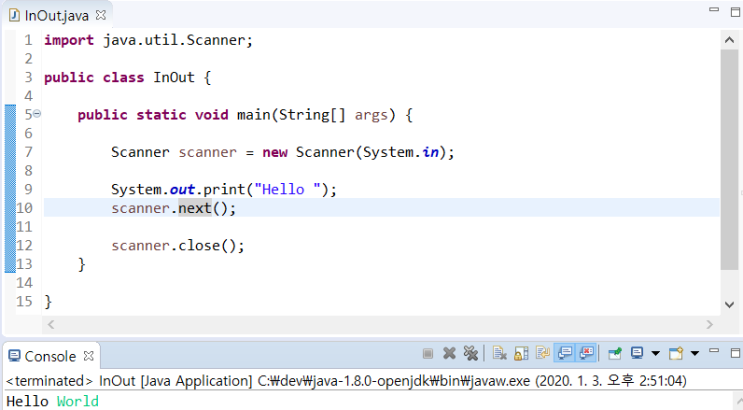Click Remove All Terminated Launches (double X) icon
The width and height of the screenshot is (743, 410).
(471, 354)
